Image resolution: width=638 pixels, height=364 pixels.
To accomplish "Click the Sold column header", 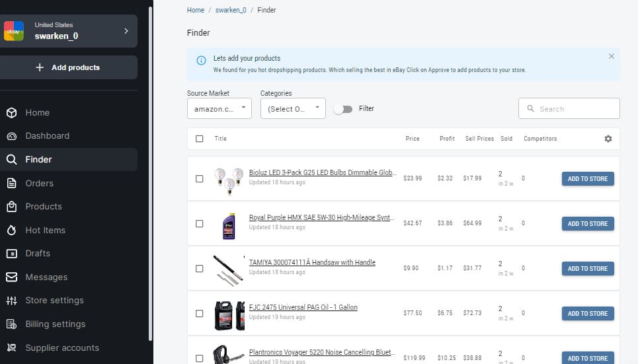I will pyautogui.click(x=506, y=139).
